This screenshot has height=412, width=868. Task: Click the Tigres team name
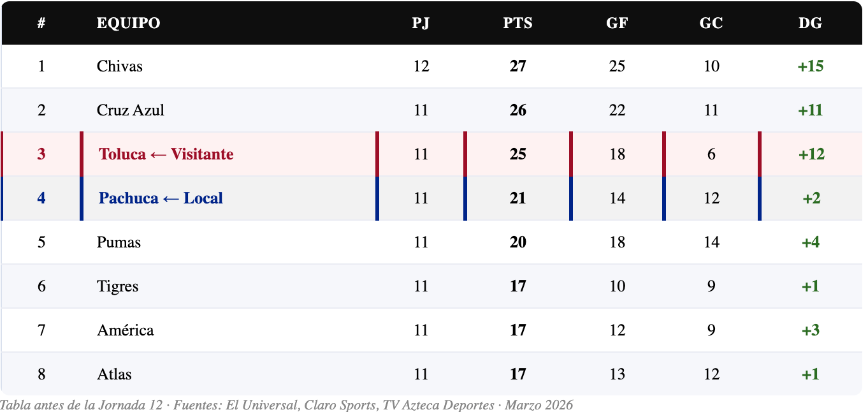coord(118,286)
